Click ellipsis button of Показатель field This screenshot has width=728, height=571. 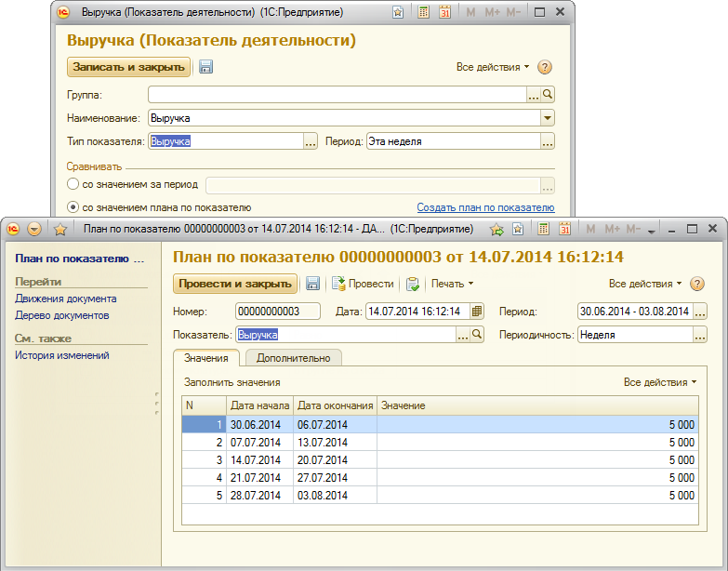click(462, 334)
